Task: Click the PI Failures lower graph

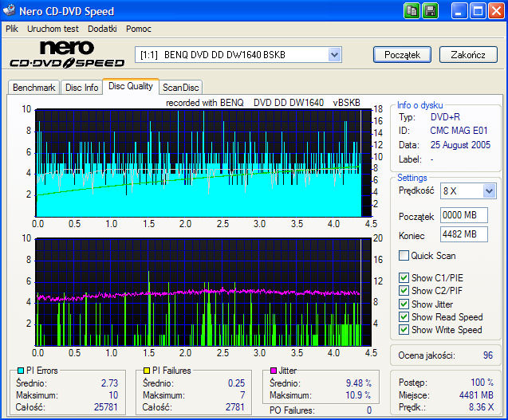Action: tap(203, 292)
